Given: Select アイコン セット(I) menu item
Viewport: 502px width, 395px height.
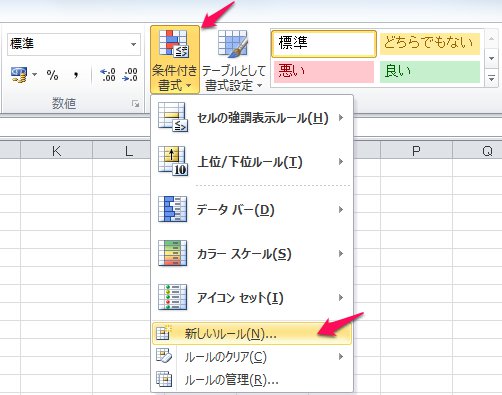Looking at the screenshot, I should [252, 298].
